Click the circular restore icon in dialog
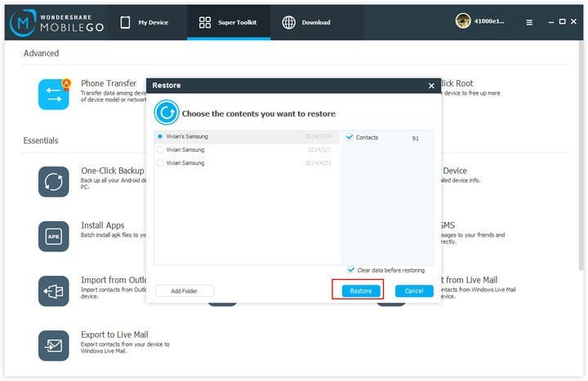 coord(166,113)
